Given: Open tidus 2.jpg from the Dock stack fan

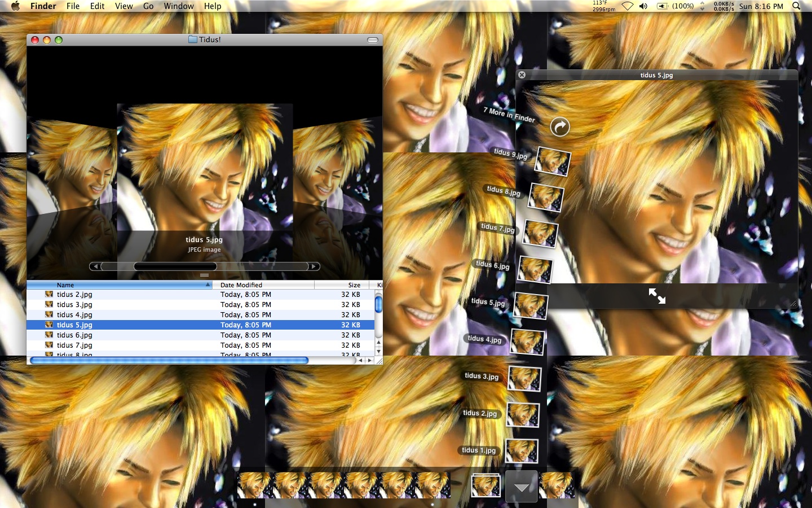Looking at the screenshot, I should (523, 415).
